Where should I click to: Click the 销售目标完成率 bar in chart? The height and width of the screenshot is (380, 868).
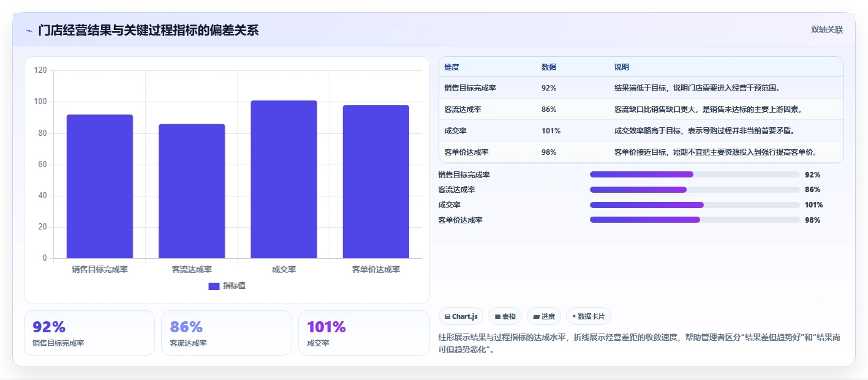click(x=100, y=187)
